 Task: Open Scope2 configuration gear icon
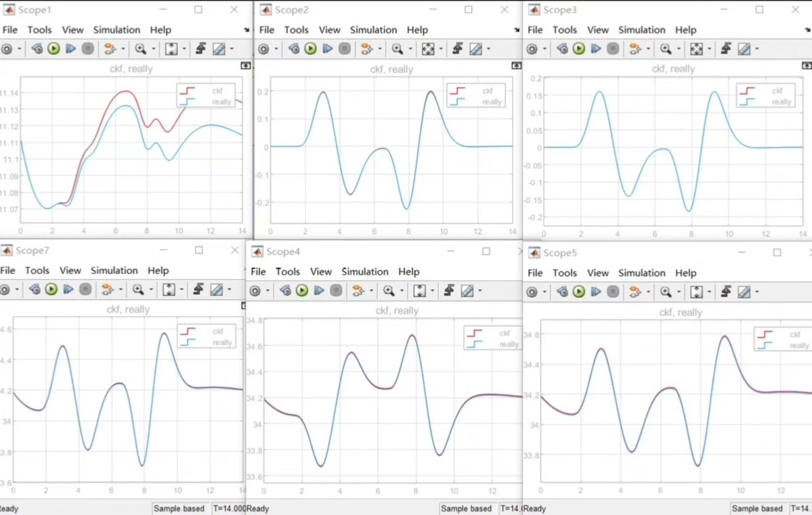(x=263, y=49)
